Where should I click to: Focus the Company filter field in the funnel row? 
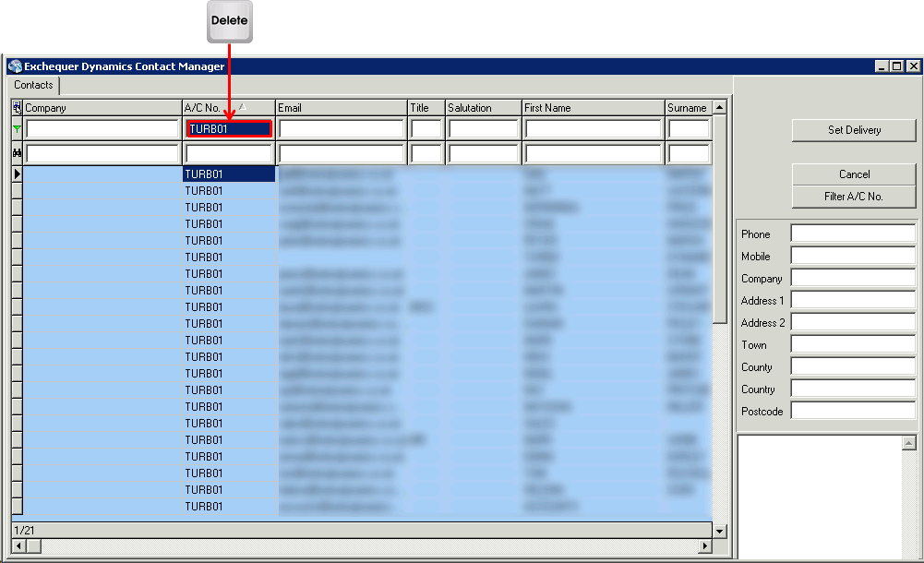[102, 129]
